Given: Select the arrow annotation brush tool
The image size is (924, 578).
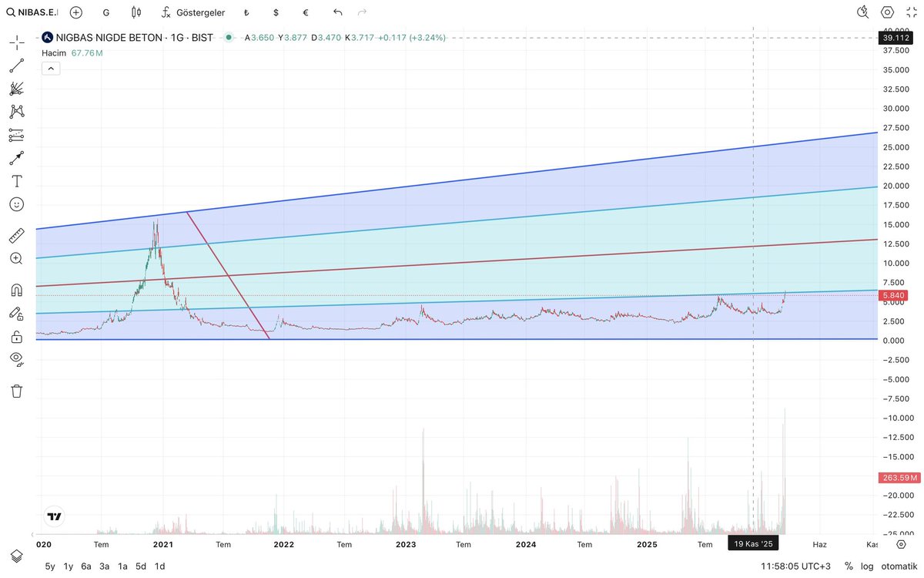Looking at the screenshot, I should (x=17, y=158).
